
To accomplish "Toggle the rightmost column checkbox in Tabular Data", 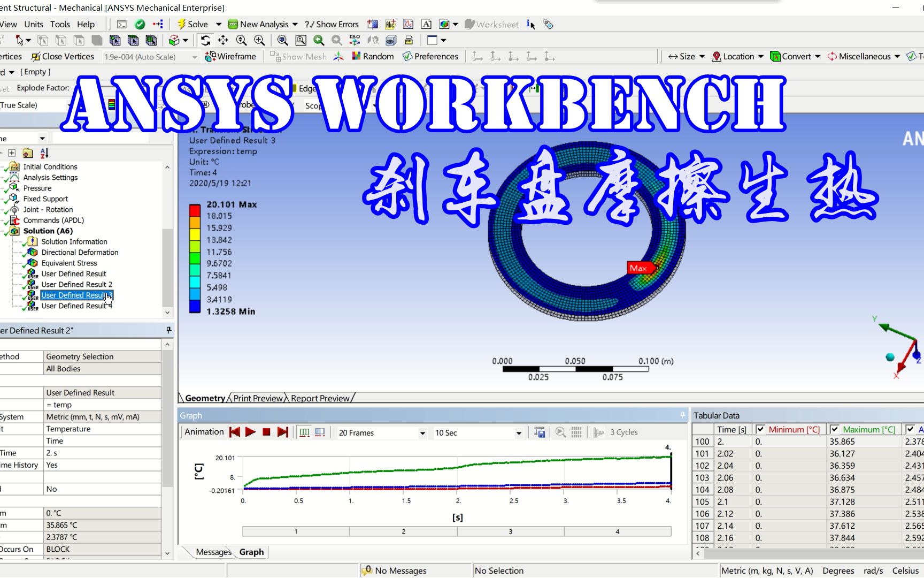I will [910, 429].
